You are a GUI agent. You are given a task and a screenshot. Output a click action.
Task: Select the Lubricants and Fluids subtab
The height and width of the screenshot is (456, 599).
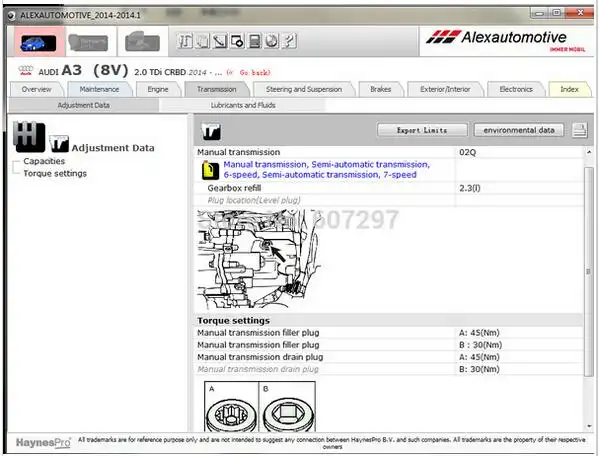point(243,105)
